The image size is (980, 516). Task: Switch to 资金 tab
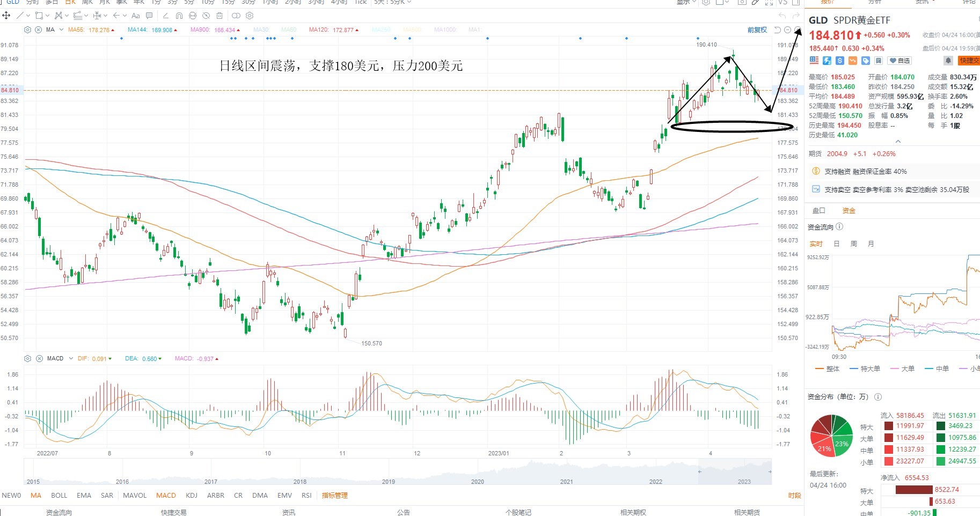pos(849,211)
